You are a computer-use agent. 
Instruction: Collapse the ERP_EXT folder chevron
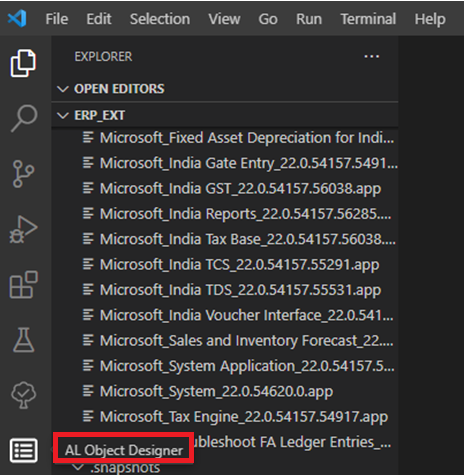tap(63, 115)
